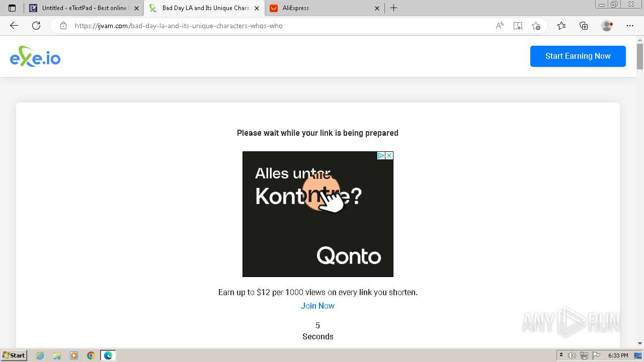The image size is (644, 362).
Task: Select the Bad Day LA tab
Action: [204, 8]
